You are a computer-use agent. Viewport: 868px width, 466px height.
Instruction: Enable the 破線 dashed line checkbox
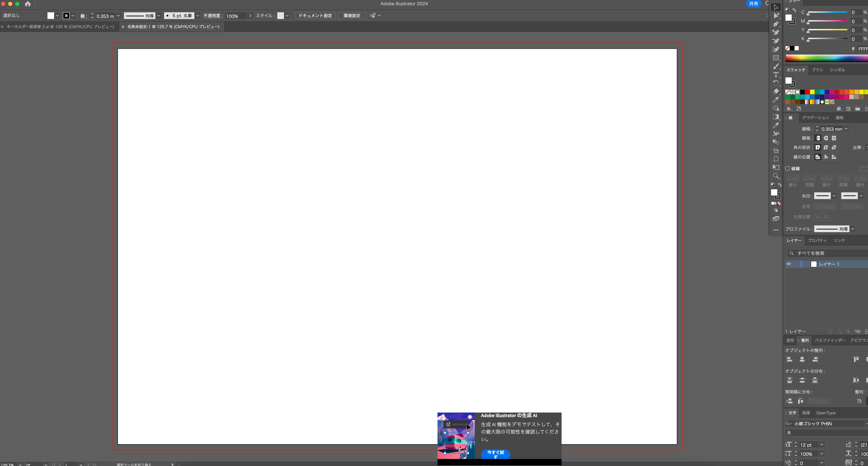click(x=788, y=169)
